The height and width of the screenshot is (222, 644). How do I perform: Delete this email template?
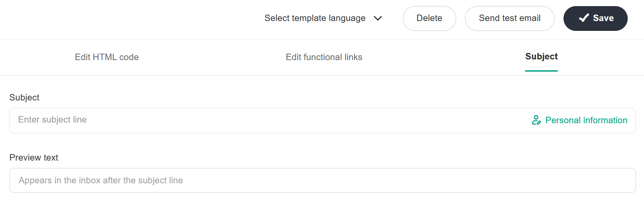click(429, 18)
